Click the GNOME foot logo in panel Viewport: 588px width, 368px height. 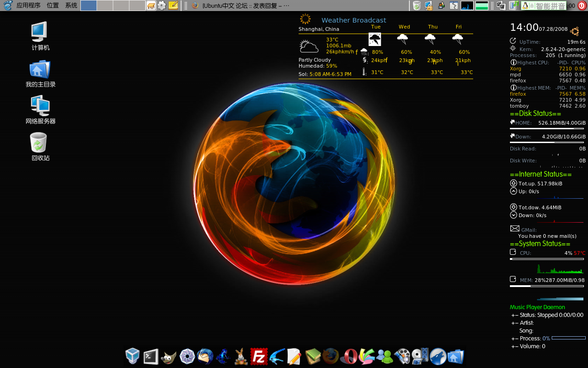8,6
